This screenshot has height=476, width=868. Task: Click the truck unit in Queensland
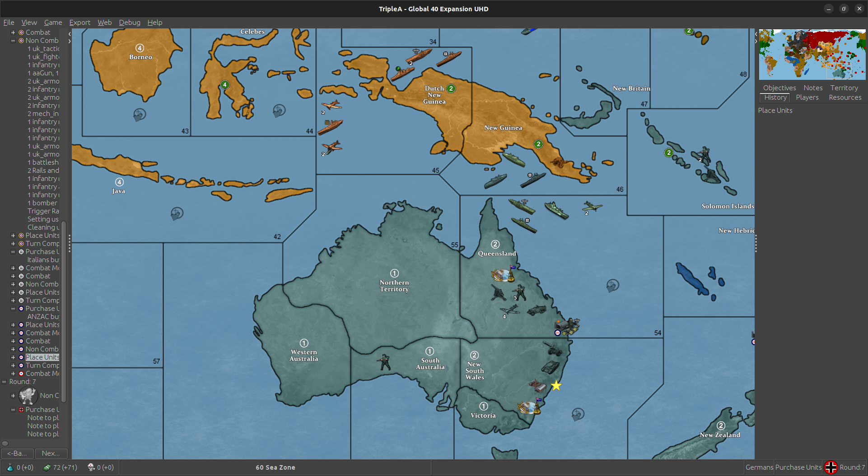point(536,310)
